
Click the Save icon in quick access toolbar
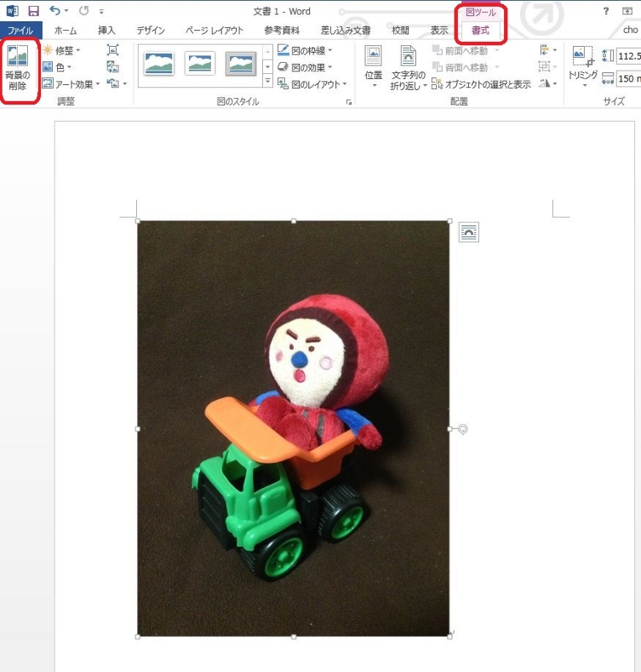(x=33, y=11)
